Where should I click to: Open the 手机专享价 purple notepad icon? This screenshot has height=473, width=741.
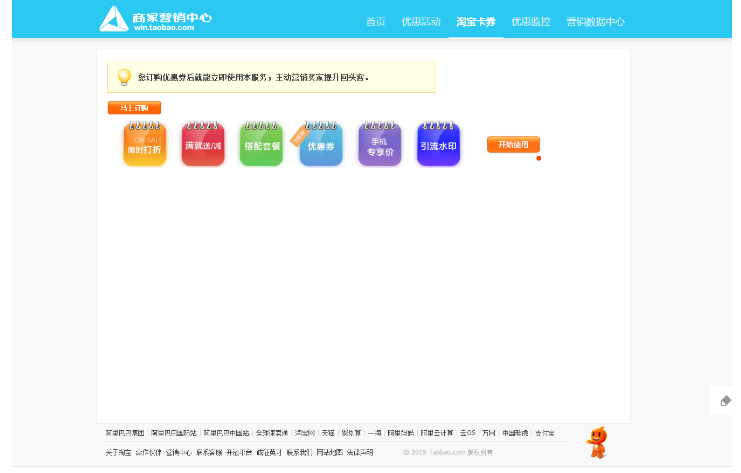pyautogui.click(x=379, y=144)
